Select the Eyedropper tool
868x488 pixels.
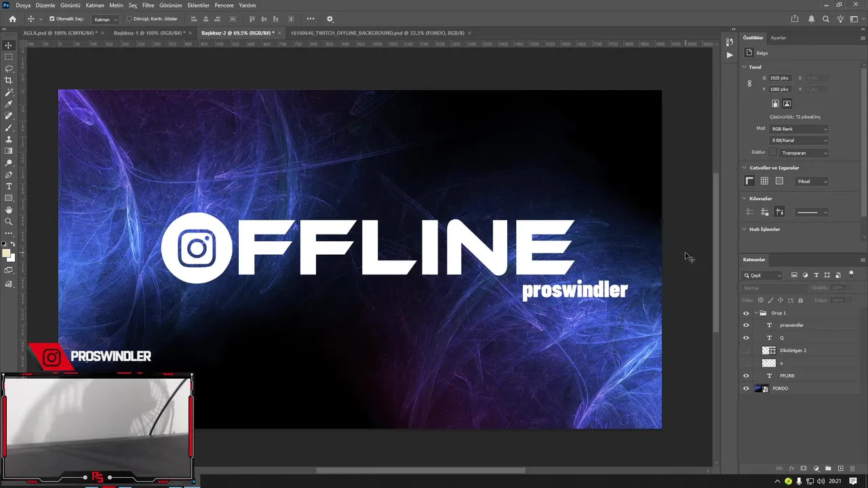point(9,104)
